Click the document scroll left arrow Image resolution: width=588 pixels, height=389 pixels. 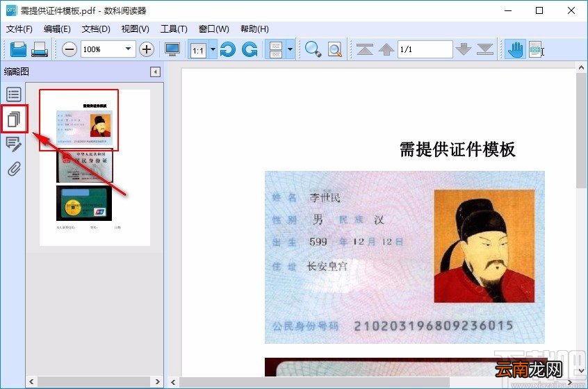(x=173, y=382)
